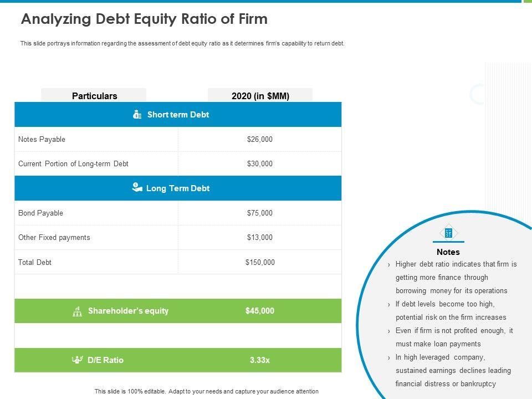Image resolution: width=532 pixels, height=399 pixels.
Task: Click the $26,000 value cell
Action: [x=260, y=140]
